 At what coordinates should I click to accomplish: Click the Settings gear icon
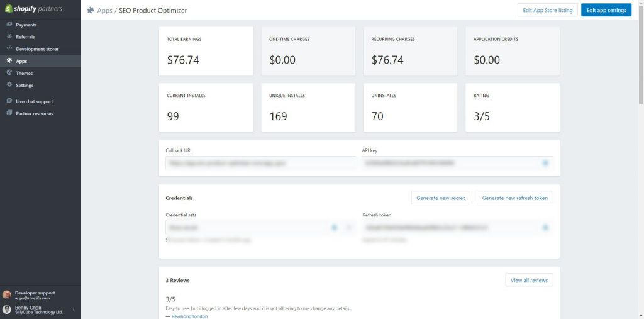9,85
